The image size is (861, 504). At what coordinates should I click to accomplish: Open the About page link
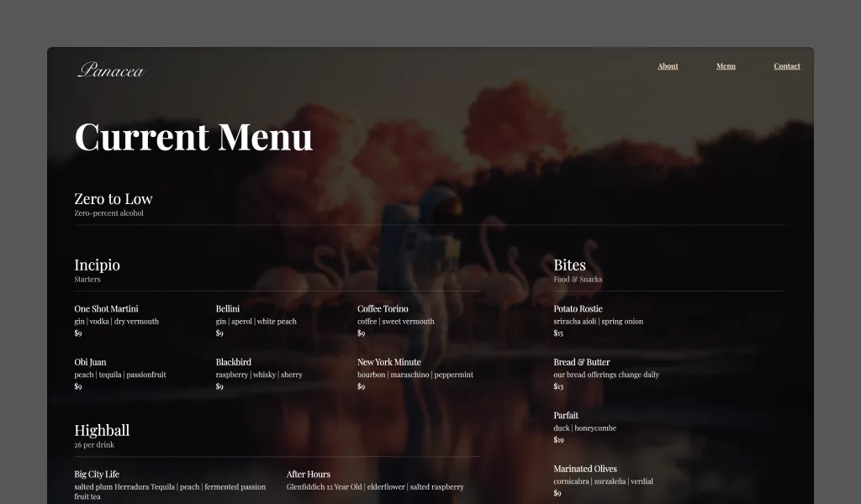point(668,66)
